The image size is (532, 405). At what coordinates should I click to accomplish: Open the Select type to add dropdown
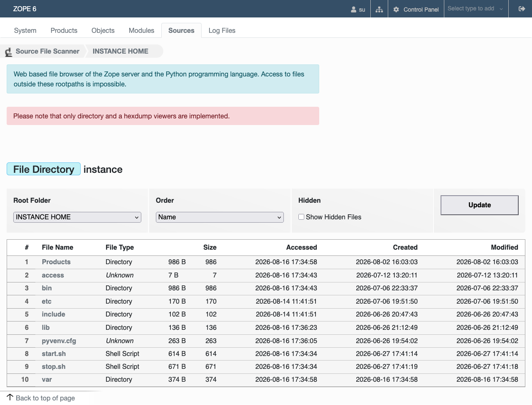[476, 9]
